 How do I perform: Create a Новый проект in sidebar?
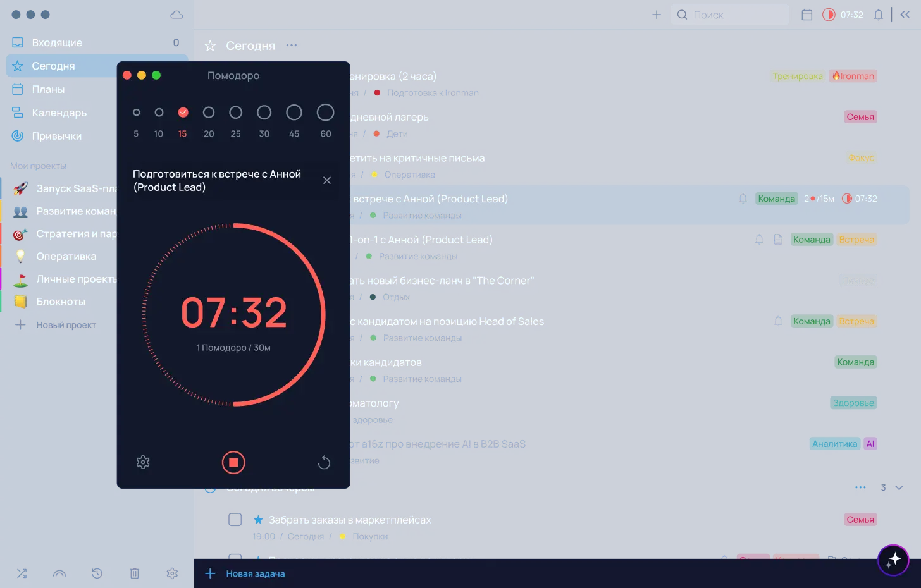(x=66, y=325)
